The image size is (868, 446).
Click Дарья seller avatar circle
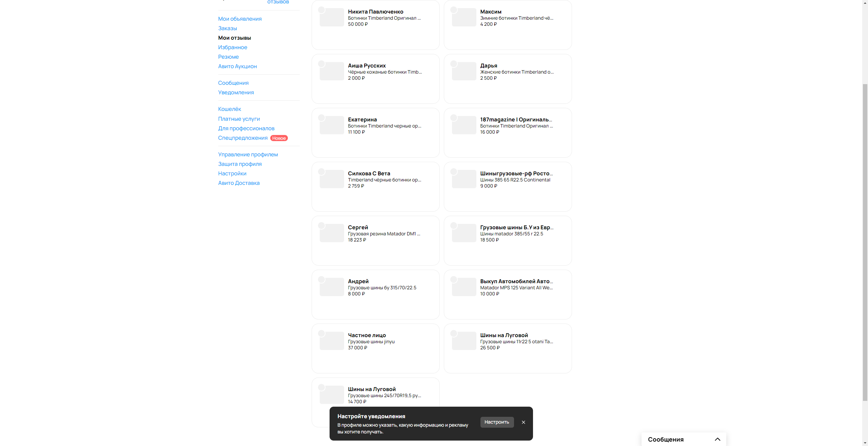(x=454, y=64)
